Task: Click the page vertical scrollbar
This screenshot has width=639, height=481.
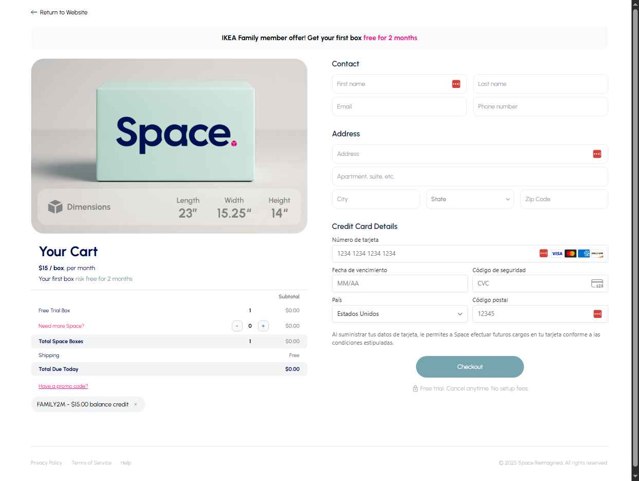Action: (635, 240)
